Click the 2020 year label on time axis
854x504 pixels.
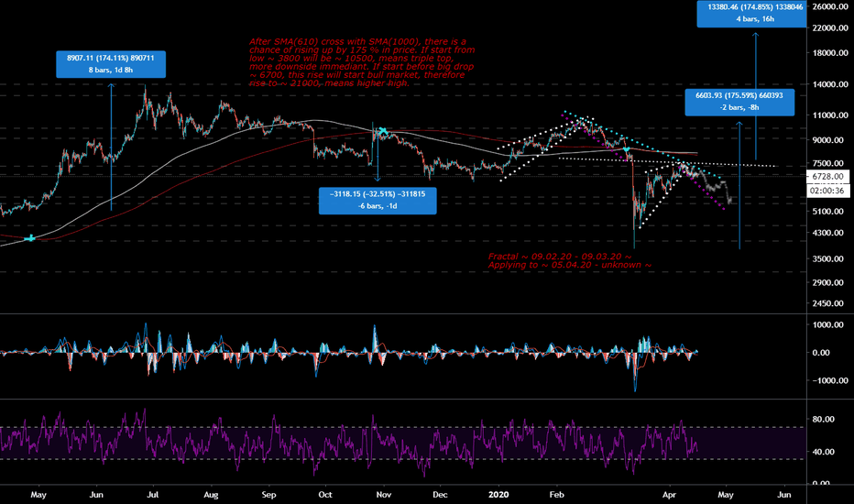tap(498, 495)
